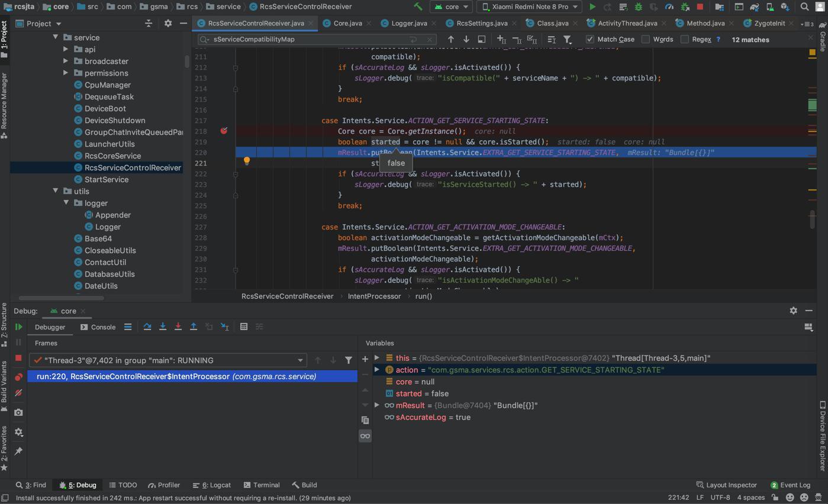
Task: Click the search input field with sServiceCompatibilityMap
Action: click(x=317, y=39)
